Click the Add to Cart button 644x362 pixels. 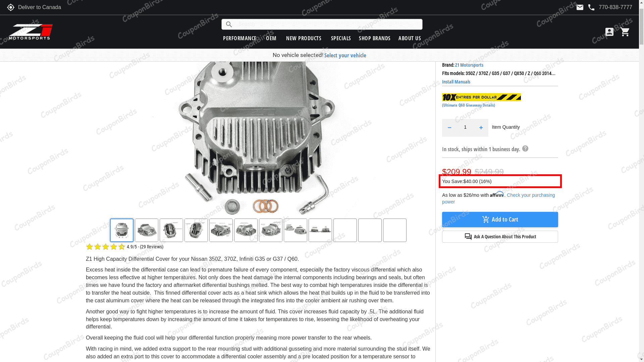click(500, 220)
